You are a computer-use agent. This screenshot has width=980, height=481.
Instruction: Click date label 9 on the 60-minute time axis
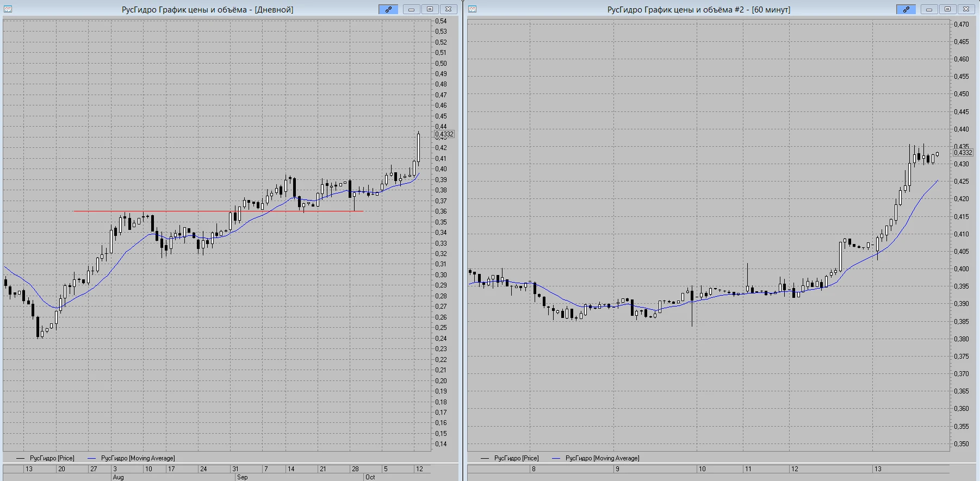[617, 469]
